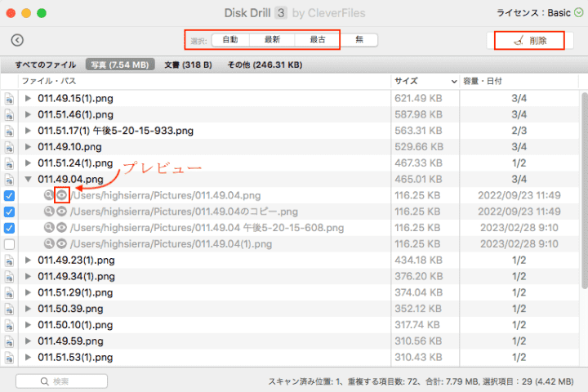The width and height of the screenshot is (588, 392).
Task: Click file icon for 011.49.23(1).png row
Action: click(x=9, y=261)
